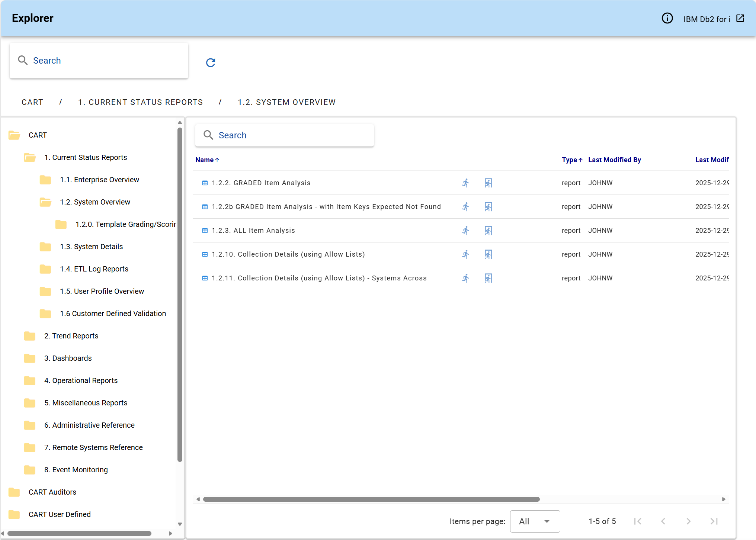Click run icon for 1.2.2b GRADED Item Analysis
The image size is (756, 540).
tap(465, 207)
